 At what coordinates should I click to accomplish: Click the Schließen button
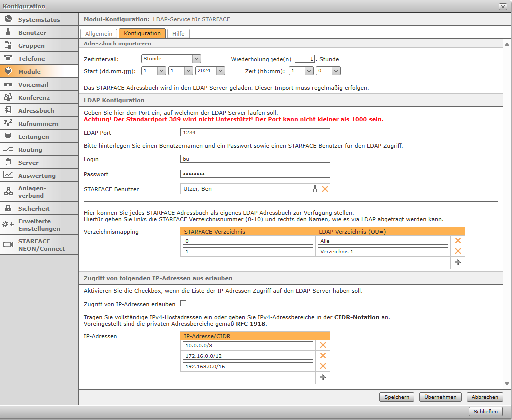pos(486,411)
